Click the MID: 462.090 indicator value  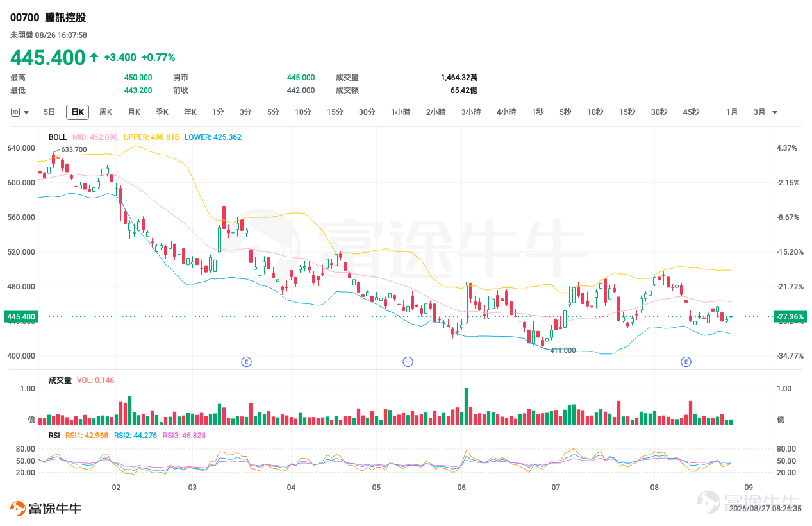95,137
